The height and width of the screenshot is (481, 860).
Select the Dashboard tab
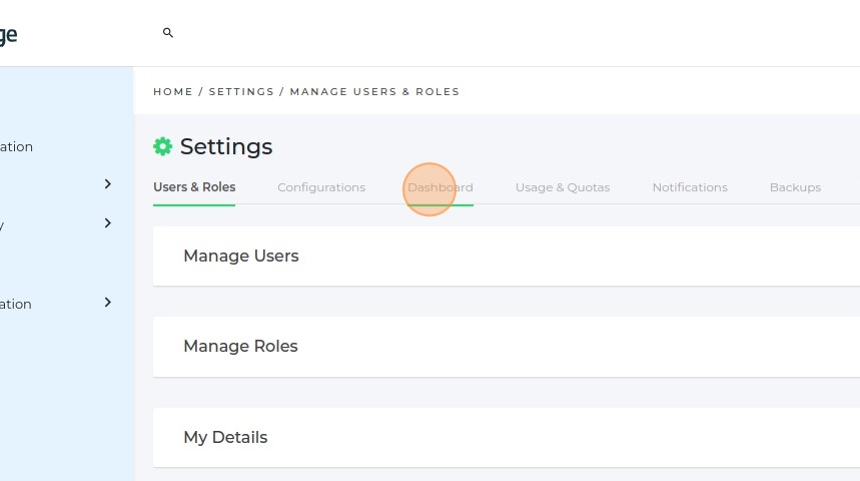click(x=440, y=187)
